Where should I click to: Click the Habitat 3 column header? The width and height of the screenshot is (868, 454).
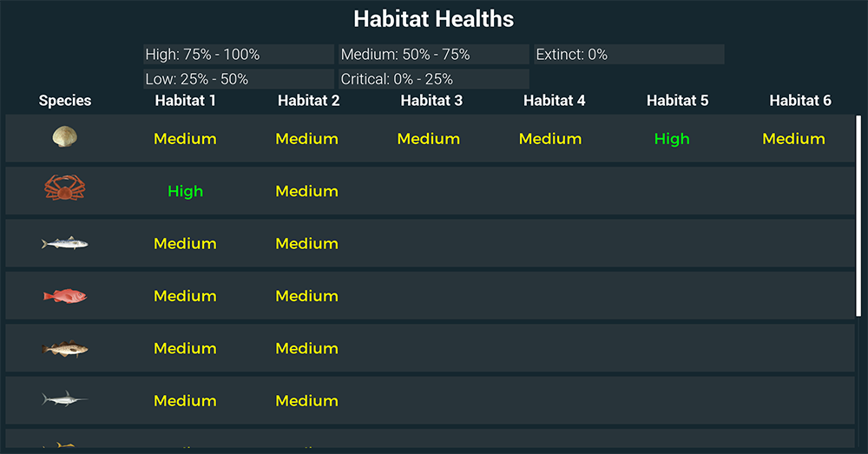tap(431, 101)
